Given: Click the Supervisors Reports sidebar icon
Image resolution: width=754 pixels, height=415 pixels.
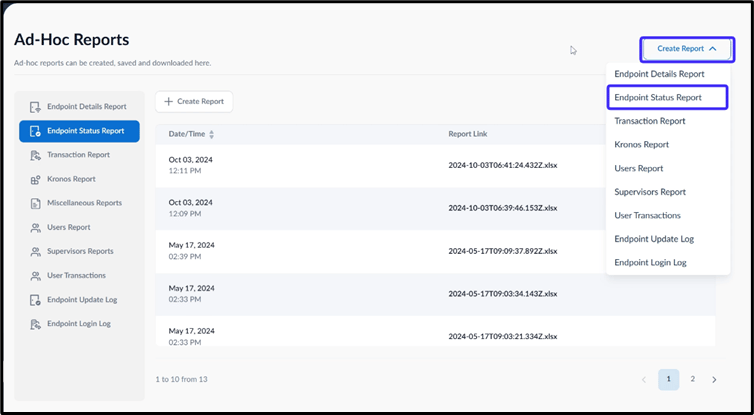Looking at the screenshot, I should pyautogui.click(x=35, y=252).
